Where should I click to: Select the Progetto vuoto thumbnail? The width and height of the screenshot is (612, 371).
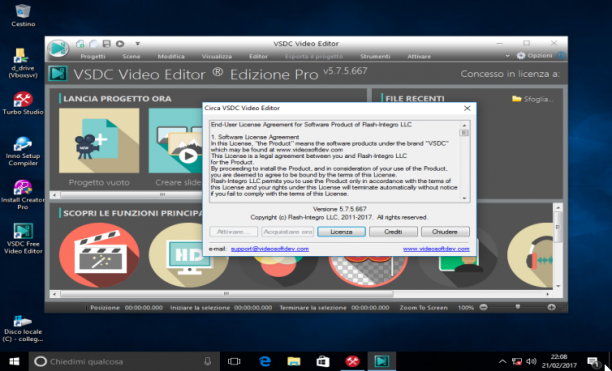coord(99,140)
